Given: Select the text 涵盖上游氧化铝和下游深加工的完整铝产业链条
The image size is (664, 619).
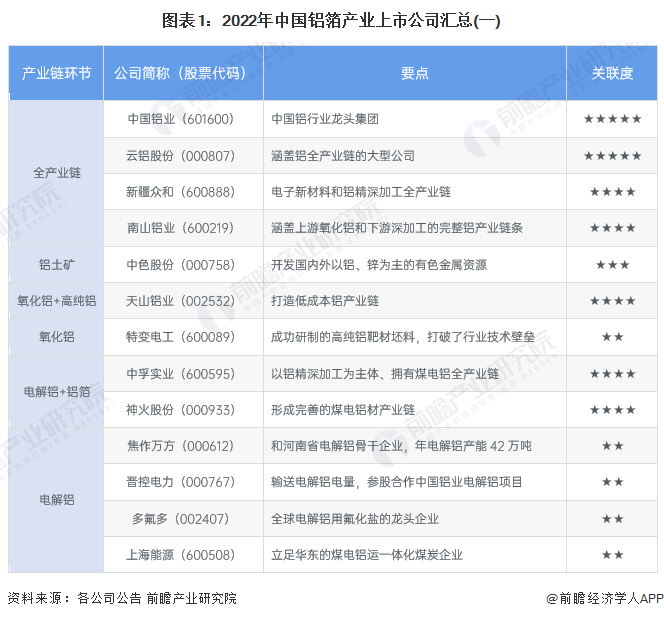Looking at the screenshot, I should pyautogui.click(x=397, y=228).
